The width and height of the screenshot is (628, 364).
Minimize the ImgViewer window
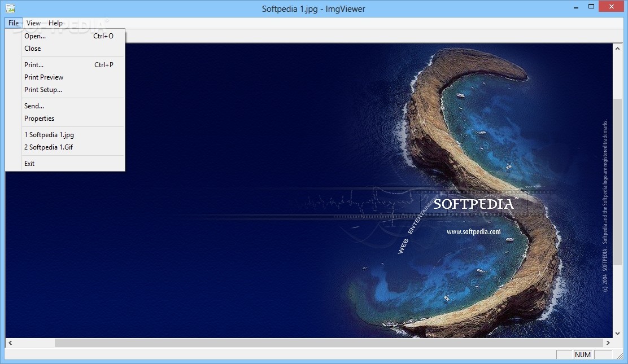coord(576,7)
